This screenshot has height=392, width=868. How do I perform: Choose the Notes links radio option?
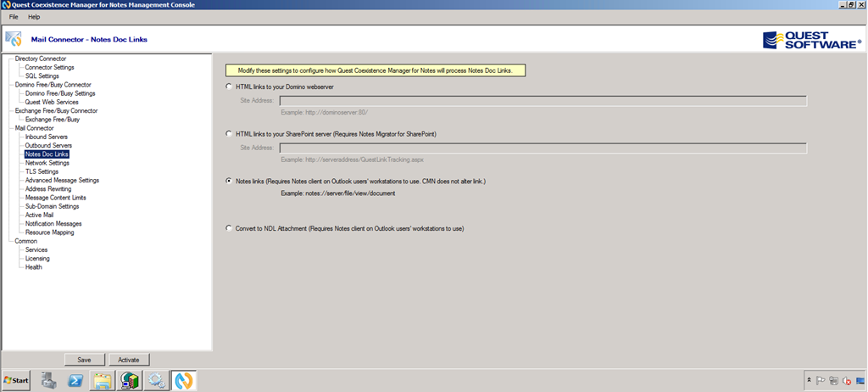point(229,181)
